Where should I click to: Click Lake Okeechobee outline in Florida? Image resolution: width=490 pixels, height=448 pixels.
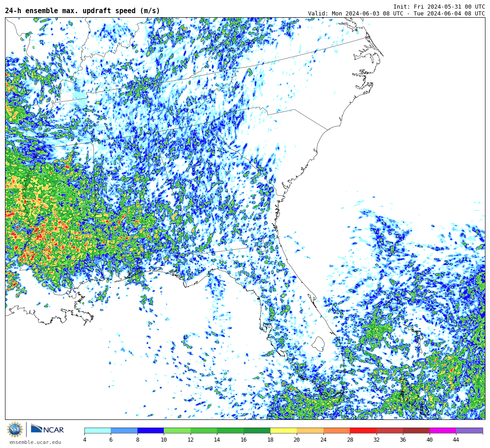[319, 344]
